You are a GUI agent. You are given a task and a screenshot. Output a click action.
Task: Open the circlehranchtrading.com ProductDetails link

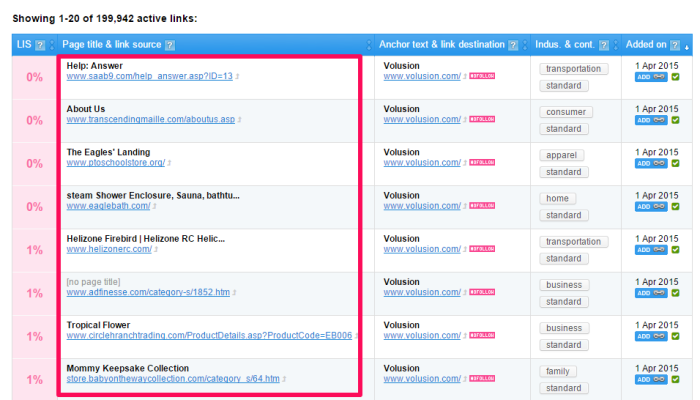point(209,336)
